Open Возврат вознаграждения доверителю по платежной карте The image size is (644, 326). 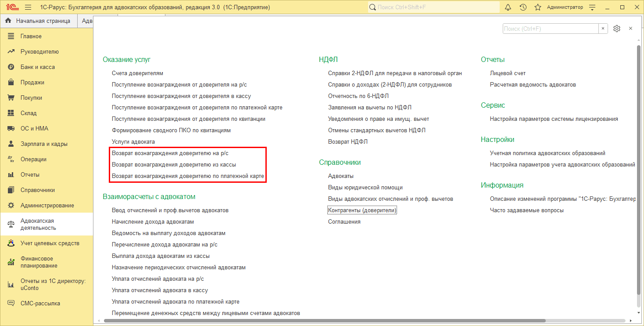tap(188, 176)
